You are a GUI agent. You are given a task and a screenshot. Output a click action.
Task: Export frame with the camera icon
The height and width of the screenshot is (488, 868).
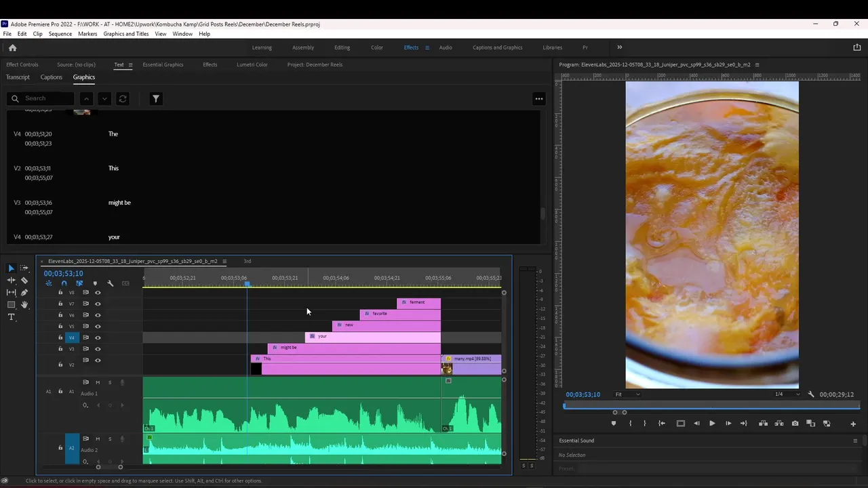pyautogui.click(x=795, y=424)
